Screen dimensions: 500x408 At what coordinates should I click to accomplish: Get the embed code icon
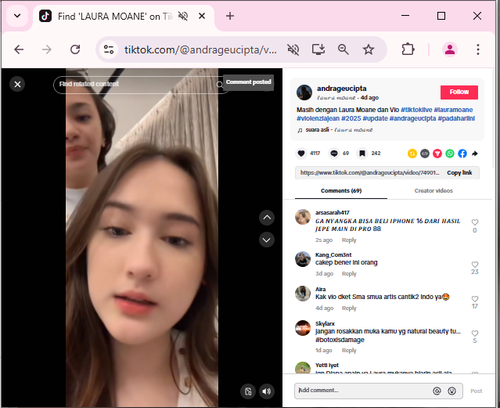[425, 153]
